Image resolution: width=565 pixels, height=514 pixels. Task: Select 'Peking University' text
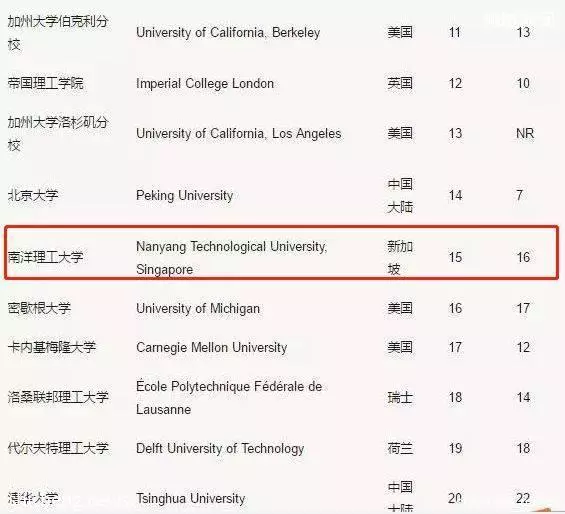tap(184, 196)
